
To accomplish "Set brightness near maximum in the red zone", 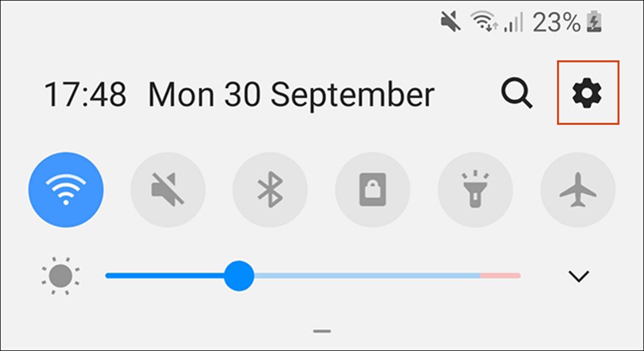I will tap(500, 276).
